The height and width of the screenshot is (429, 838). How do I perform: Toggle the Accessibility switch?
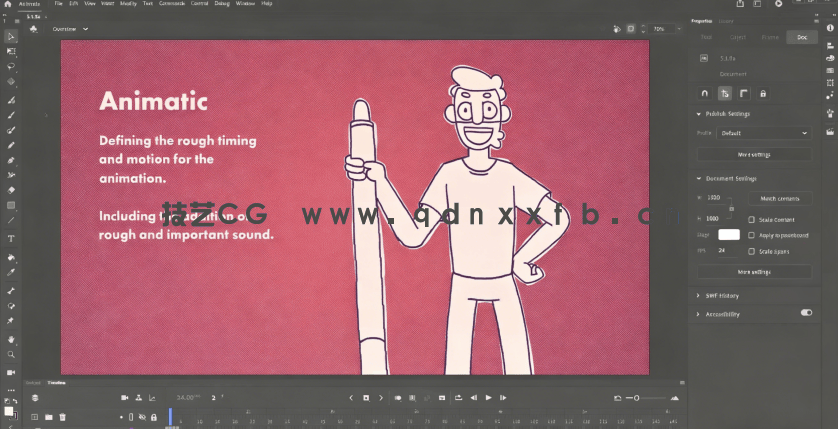coord(806,313)
